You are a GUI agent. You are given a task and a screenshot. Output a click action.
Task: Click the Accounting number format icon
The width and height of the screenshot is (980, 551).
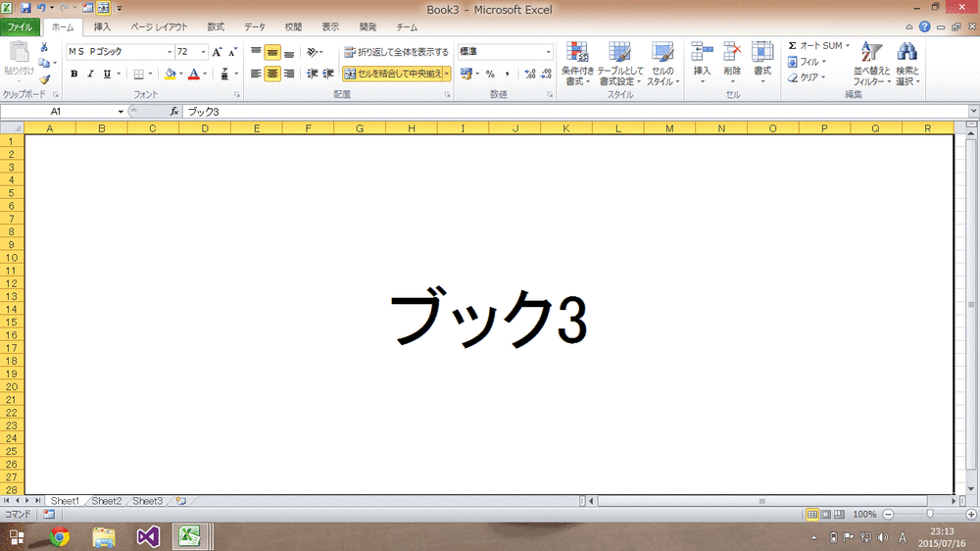pyautogui.click(x=465, y=74)
